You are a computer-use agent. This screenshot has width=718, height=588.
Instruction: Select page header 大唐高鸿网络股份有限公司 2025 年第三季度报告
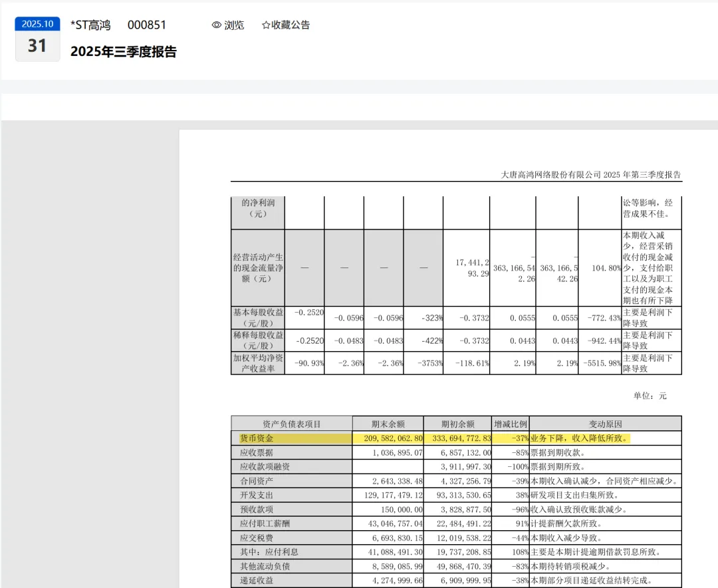[x=591, y=175]
